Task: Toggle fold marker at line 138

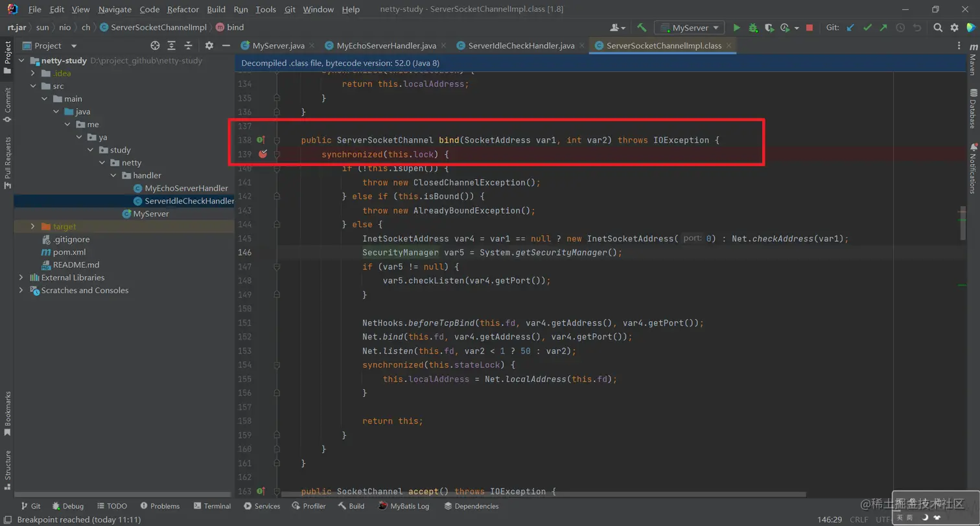Action: (277, 140)
